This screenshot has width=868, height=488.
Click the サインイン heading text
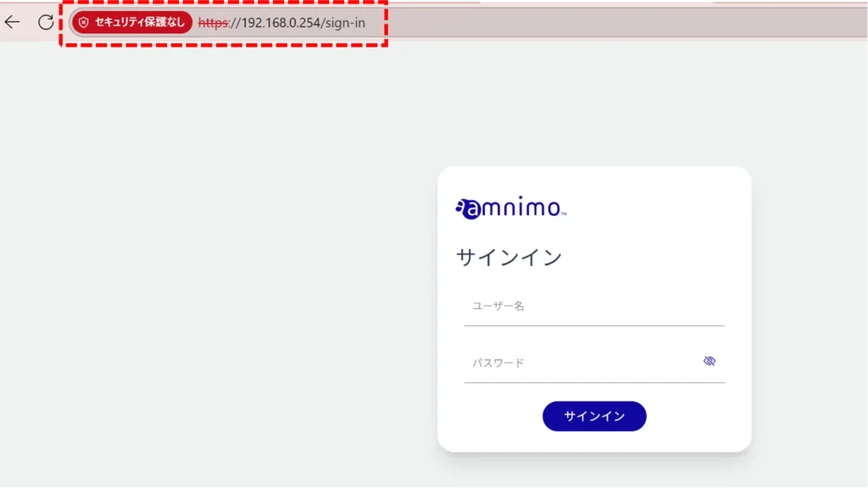[x=509, y=258]
